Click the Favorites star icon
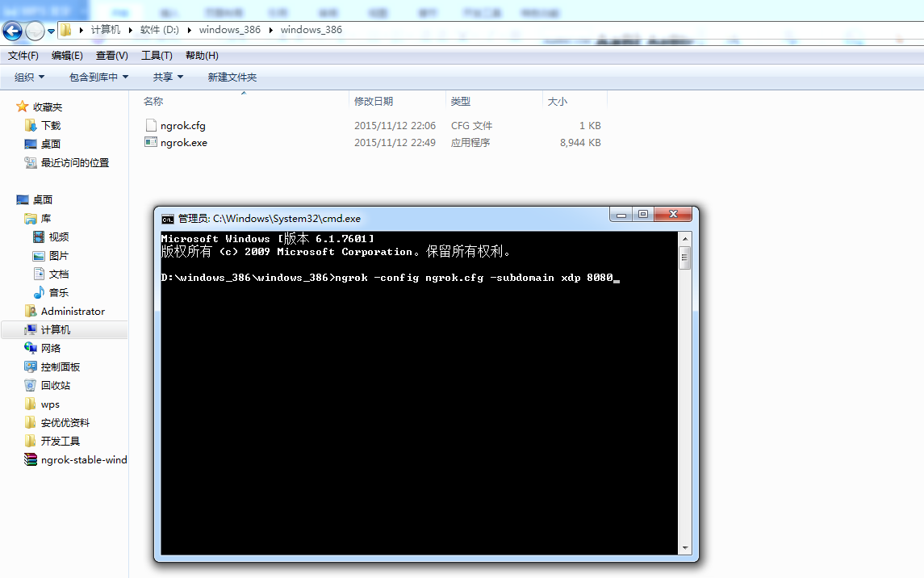The height and width of the screenshot is (578, 924). coord(23,107)
